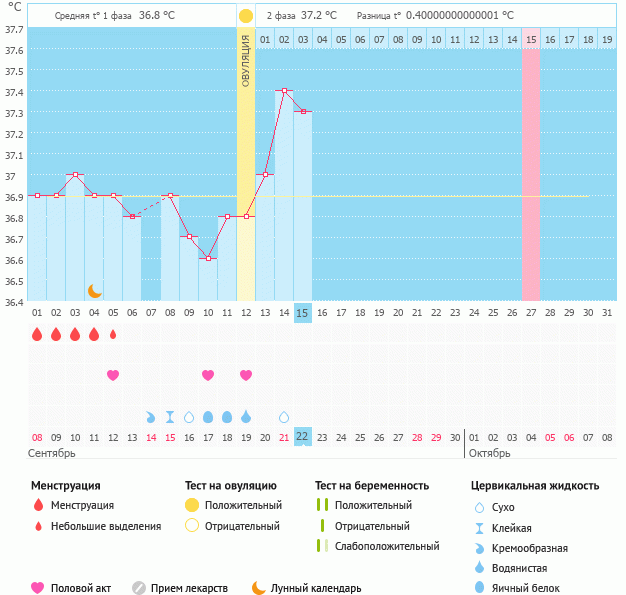Click the watery fluid drop on day 12
The image size is (626, 595).
[x=246, y=416]
